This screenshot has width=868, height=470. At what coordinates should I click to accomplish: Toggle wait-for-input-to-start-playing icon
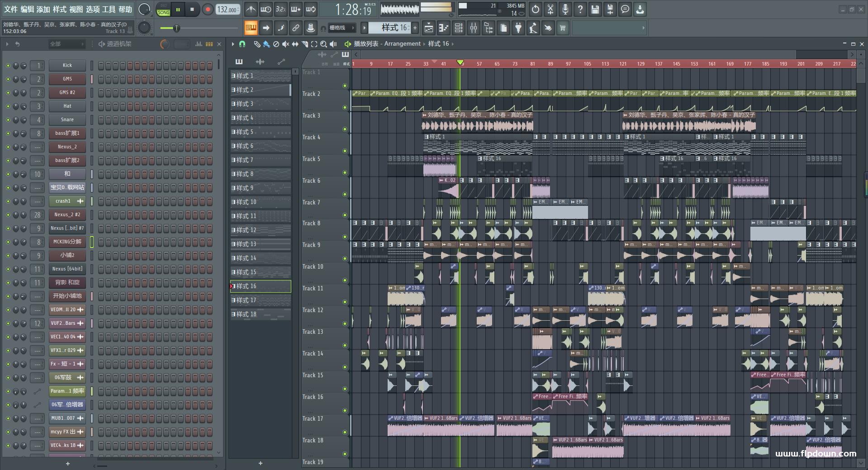[266, 9]
